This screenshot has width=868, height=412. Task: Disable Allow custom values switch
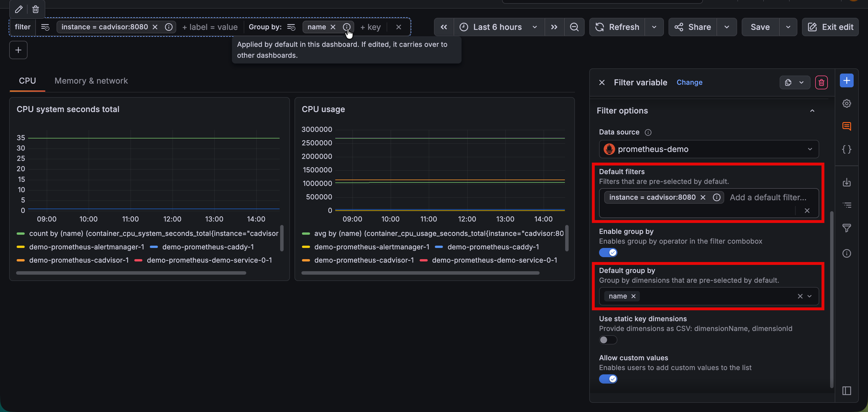pyautogui.click(x=608, y=379)
